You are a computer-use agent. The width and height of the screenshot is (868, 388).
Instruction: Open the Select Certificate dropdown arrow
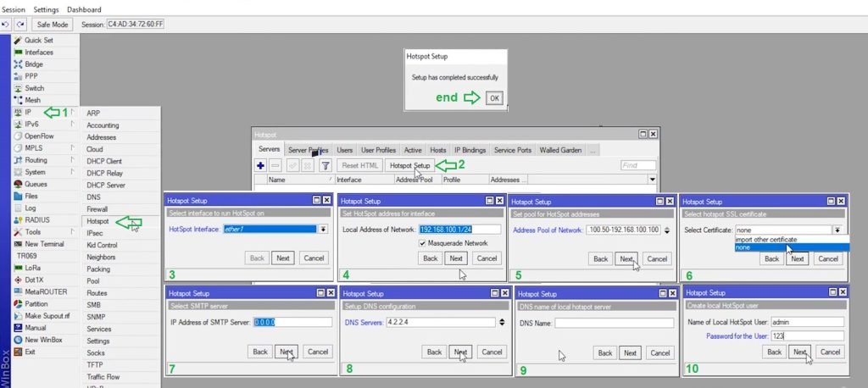click(837, 230)
